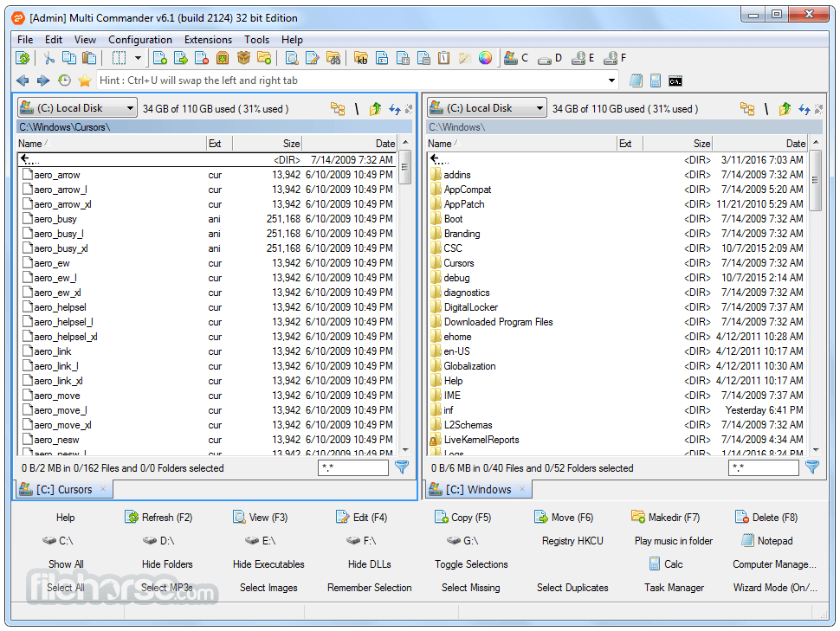
Task: Switch to network drive E from toolbar
Action: (x=584, y=58)
